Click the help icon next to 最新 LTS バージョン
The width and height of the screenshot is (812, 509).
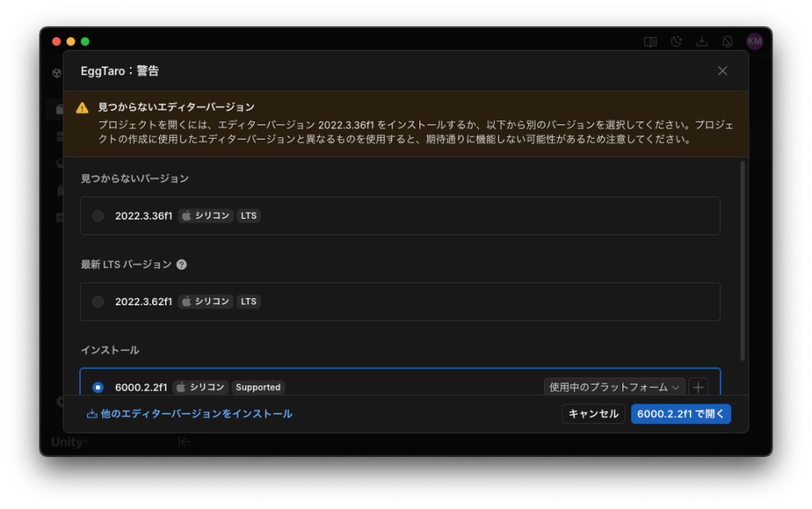(182, 265)
